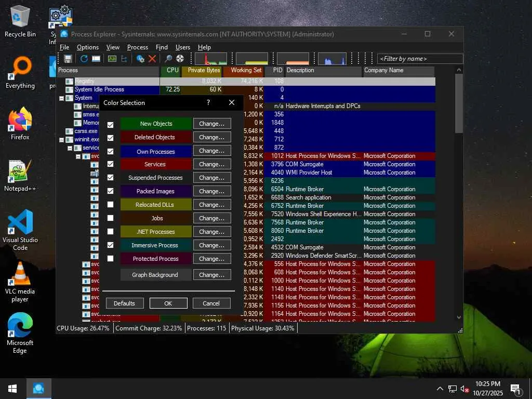Click Change button for New Objects
532x399 pixels.
coord(212,124)
